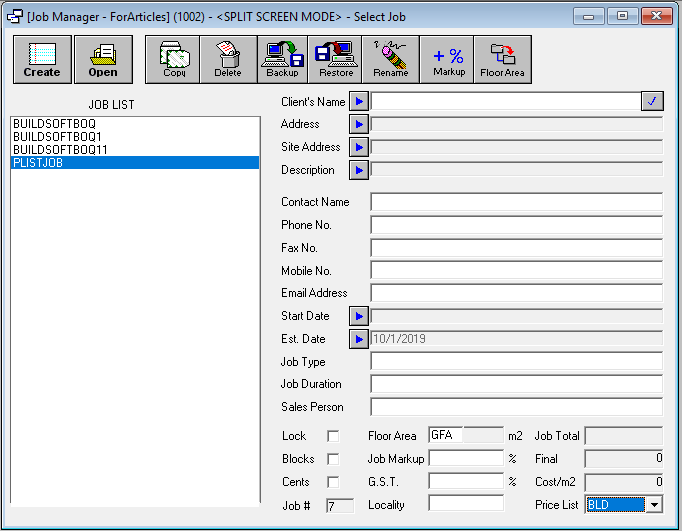The image size is (682, 531).
Task: Click the Floor Area toolbar icon
Action: pos(502,60)
